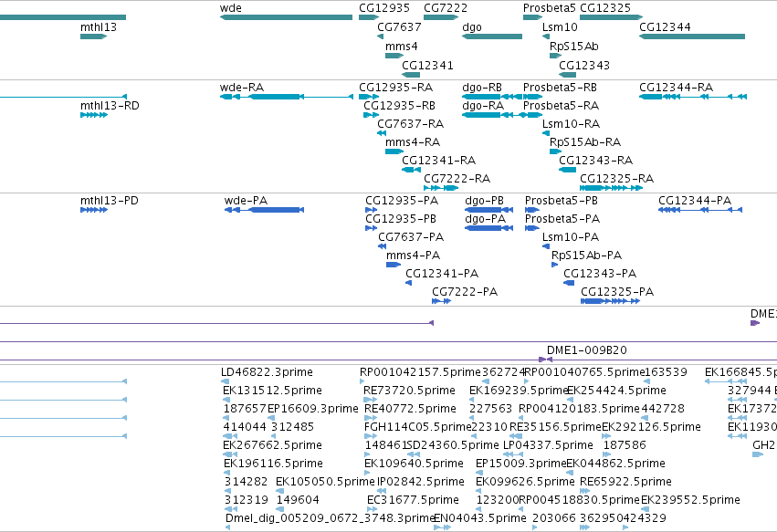
Task: Click the CG7637-PA protein label
Action: (411, 237)
